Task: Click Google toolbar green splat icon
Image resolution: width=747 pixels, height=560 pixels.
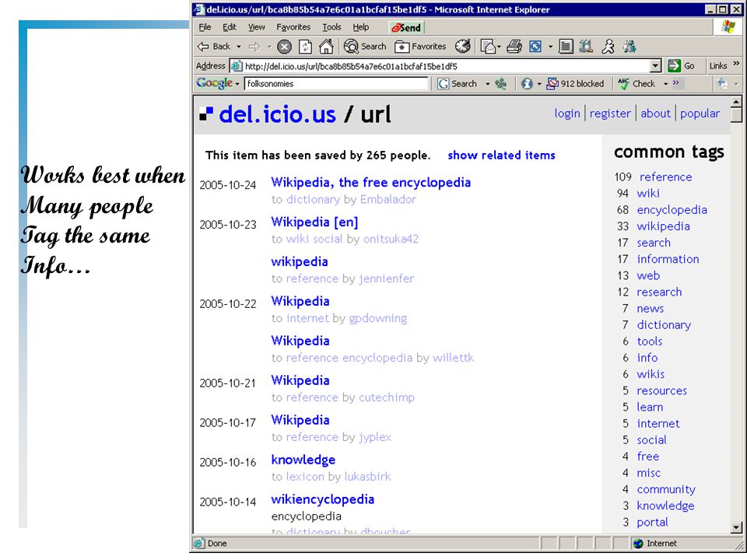Action: (500, 84)
